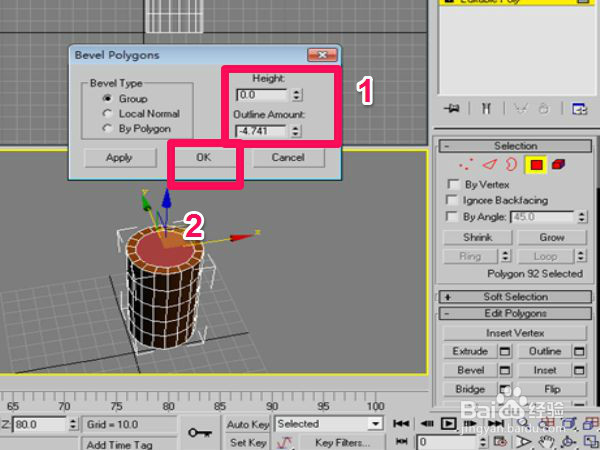Image resolution: width=600 pixels, height=450 pixels.
Task: Click the Grow selection button
Action: point(552,237)
